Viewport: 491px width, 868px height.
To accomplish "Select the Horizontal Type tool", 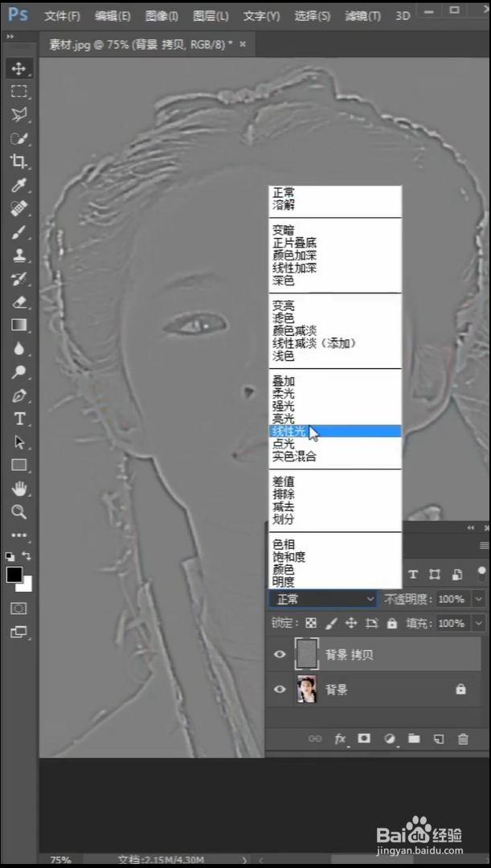I will pos(18,419).
